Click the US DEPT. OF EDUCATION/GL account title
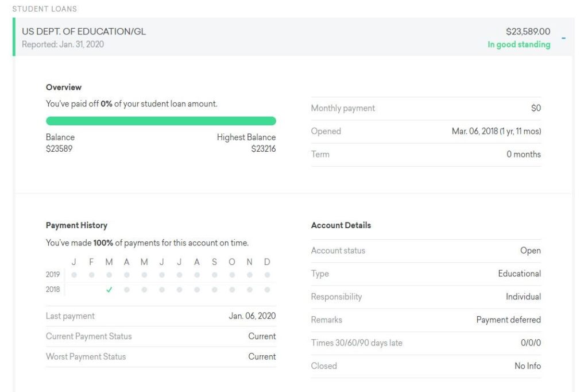 coord(84,32)
